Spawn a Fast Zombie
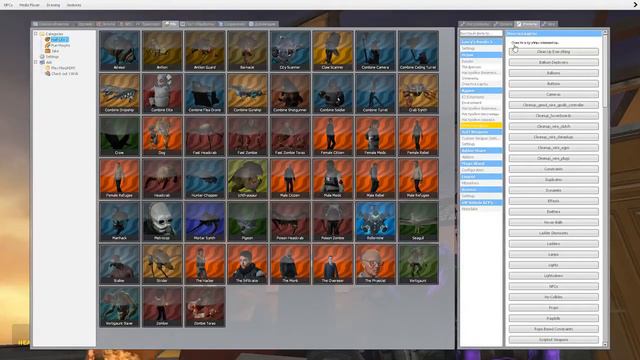Image resolution: width=640 pixels, height=360 pixels. coord(247,136)
